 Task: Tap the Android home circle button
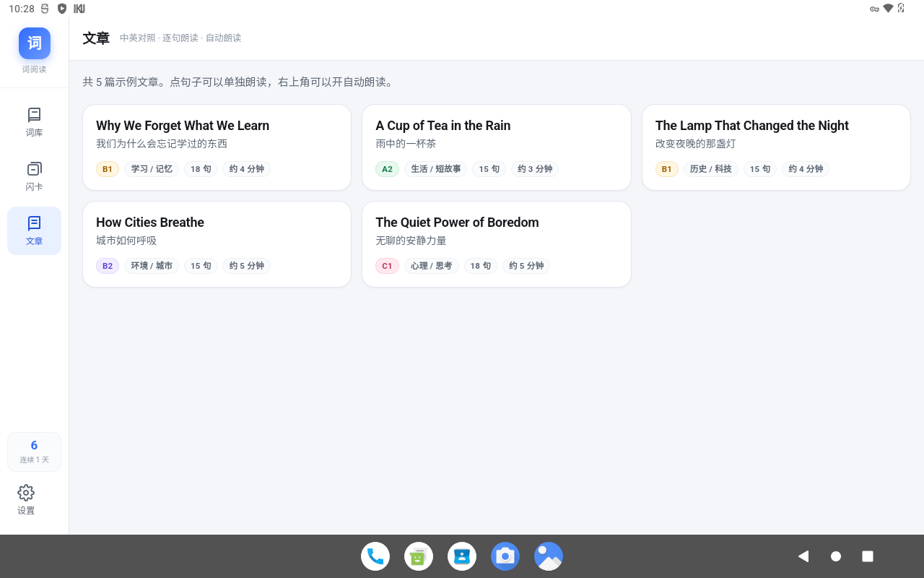836,556
